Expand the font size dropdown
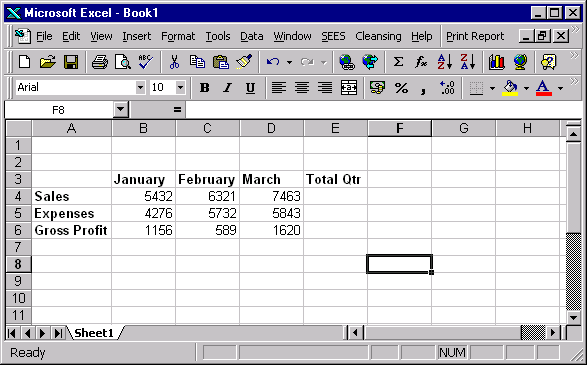The image size is (587, 365). 180,88
